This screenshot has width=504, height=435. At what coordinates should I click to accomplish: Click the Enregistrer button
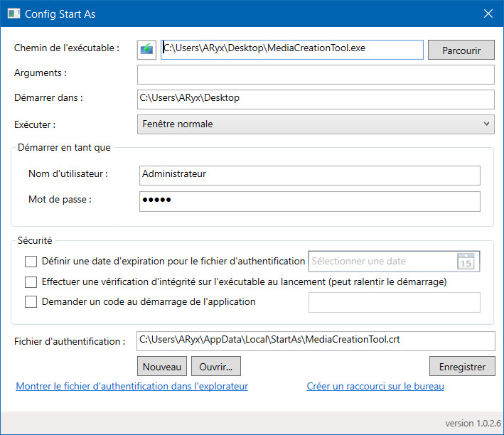pos(462,366)
